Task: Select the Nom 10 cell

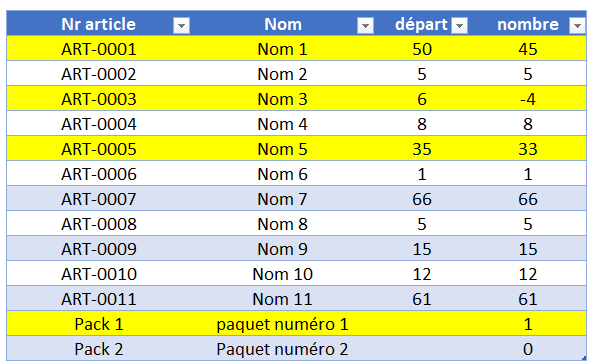Action: tap(282, 274)
